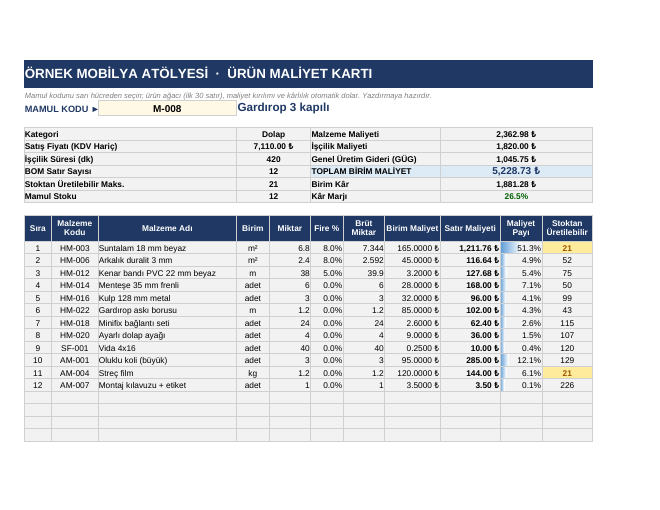The width and height of the screenshot is (660, 510).
Task: Select the material code AM-004
Action: click(x=75, y=373)
